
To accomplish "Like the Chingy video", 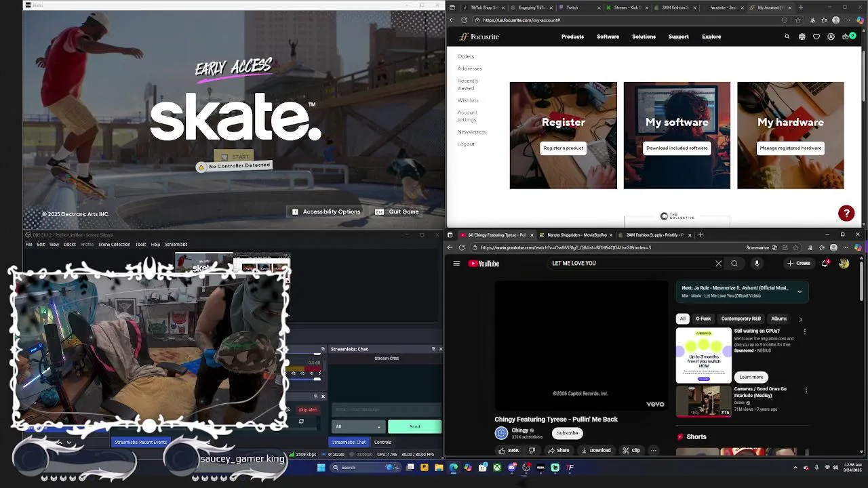I will pyautogui.click(x=509, y=450).
